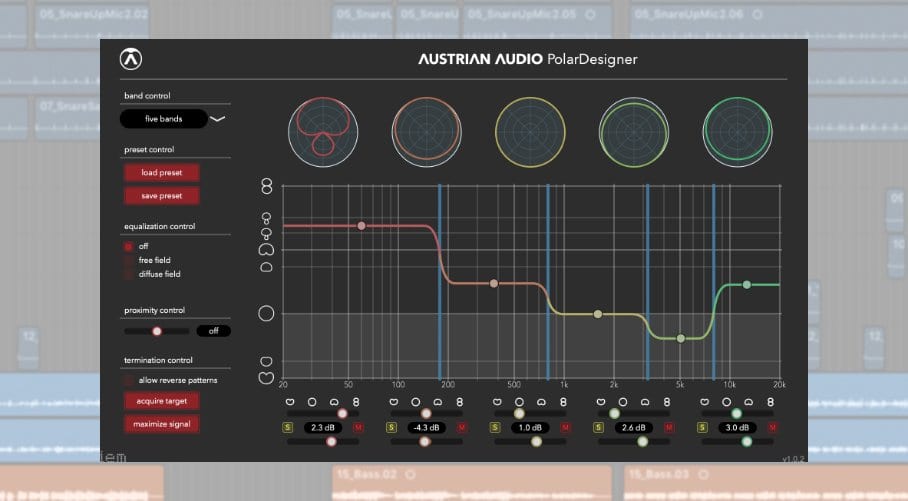Screen dimensions: 908x501
Task: Solo the -4.3 dB band
Action: click(391, 427)
